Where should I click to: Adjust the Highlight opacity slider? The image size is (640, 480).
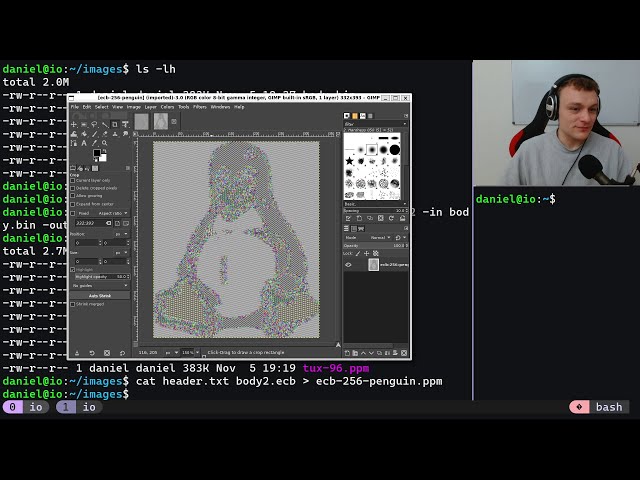102,277
